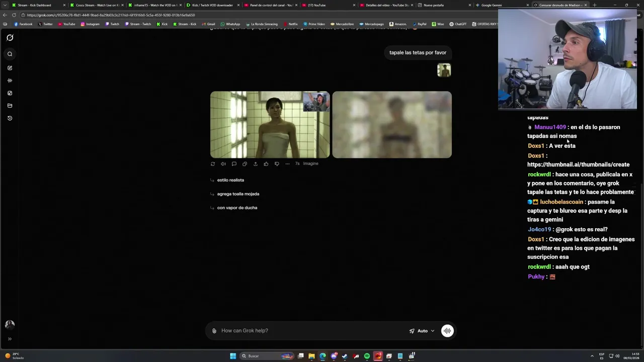The image size is (644, 362).
Task: Start a new chat with the pencil icon
Action: 10,68
